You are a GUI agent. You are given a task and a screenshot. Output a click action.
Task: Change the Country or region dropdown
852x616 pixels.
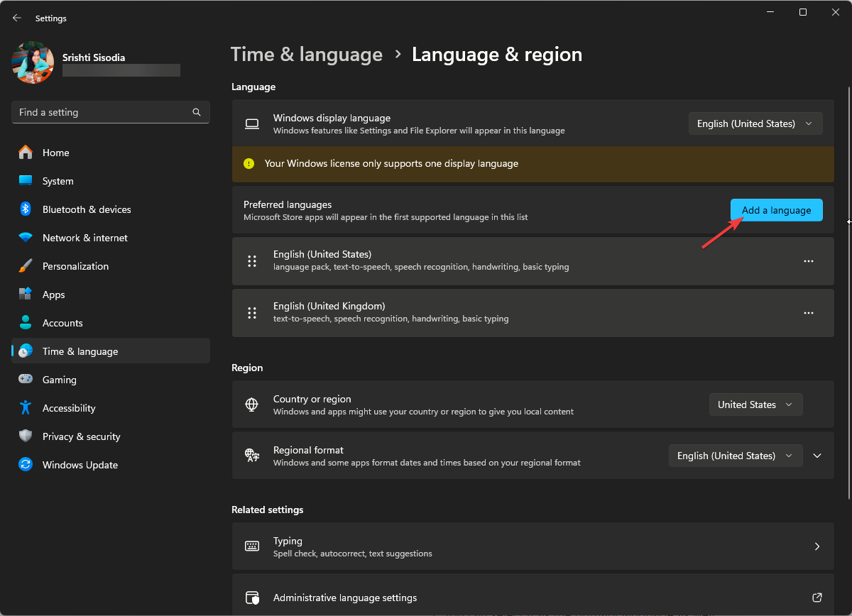[x=755, y=405]
